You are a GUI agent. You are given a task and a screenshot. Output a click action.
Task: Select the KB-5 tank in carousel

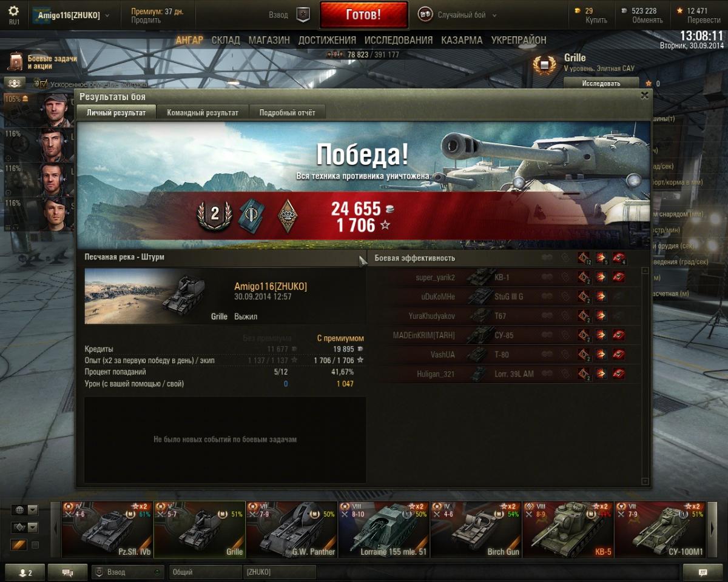point(567,529)
